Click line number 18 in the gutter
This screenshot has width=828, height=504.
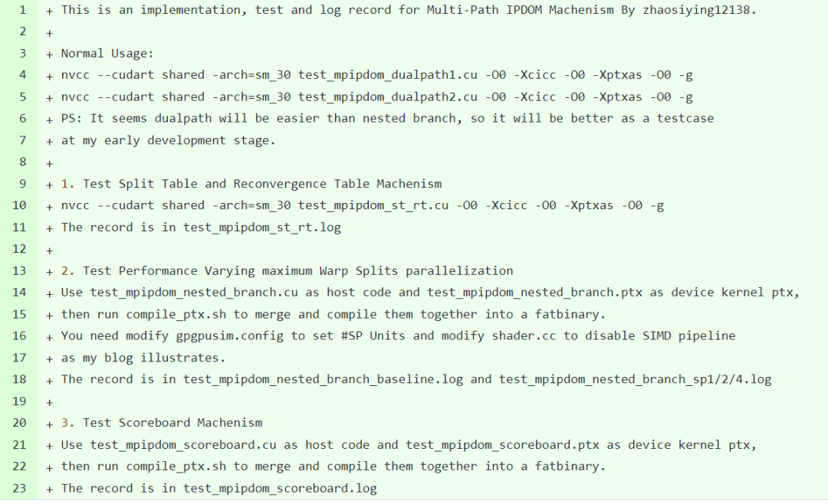(20, 379)
